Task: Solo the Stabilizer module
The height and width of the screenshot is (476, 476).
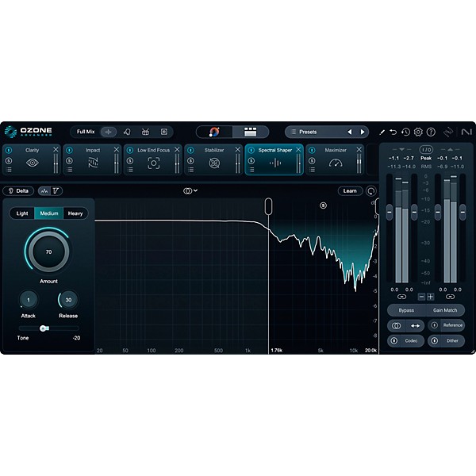Action: [x=190, y=161]
